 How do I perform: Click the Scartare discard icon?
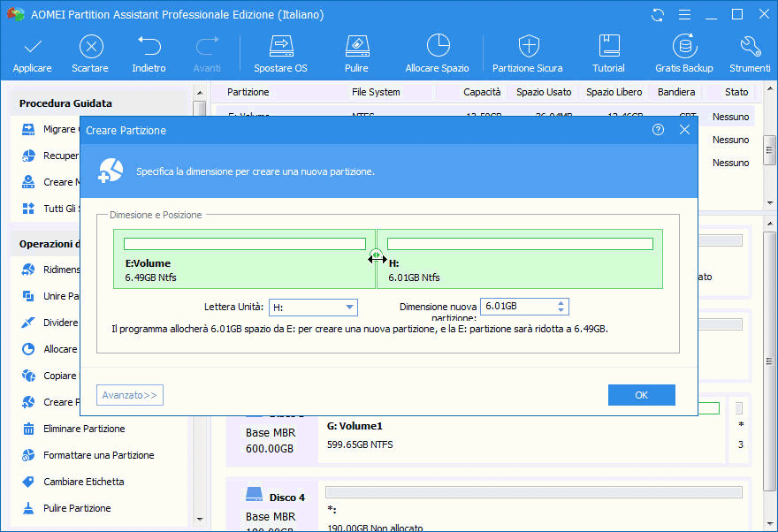tap(91, 47)
